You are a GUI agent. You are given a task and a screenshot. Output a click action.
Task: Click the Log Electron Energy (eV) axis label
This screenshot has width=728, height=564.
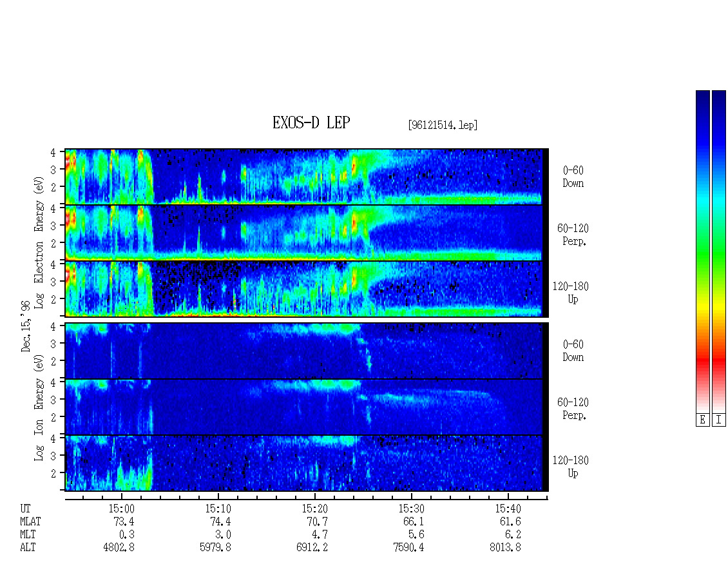[39, 242]
